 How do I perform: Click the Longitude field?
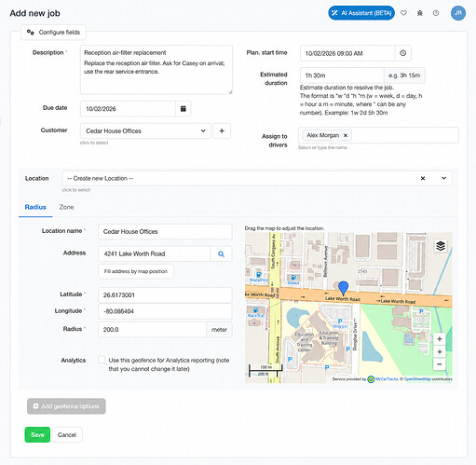[165, 311]
